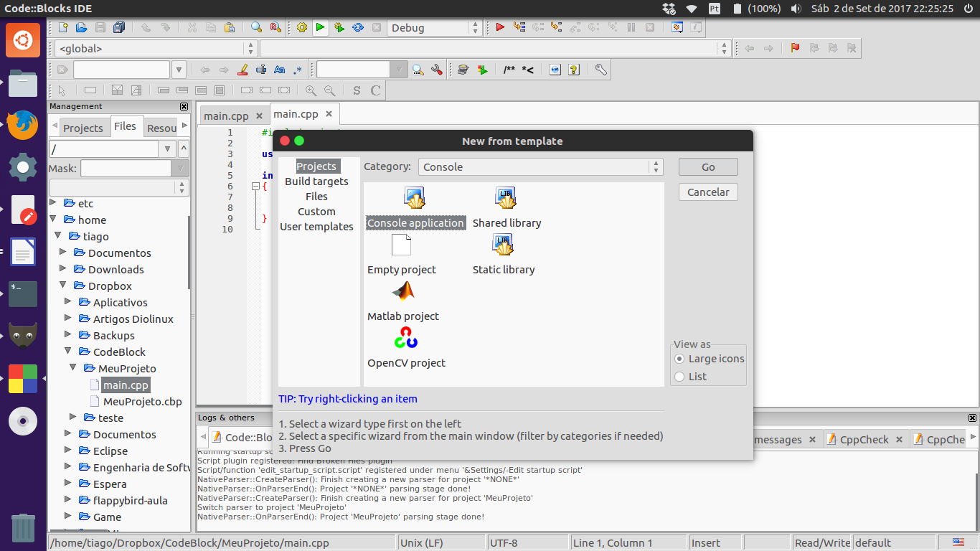The height and width of the screenshot is (551, 980).
Task: Collapse the home folder in tree
Action: pyautogui.click(x=53, y=220)
